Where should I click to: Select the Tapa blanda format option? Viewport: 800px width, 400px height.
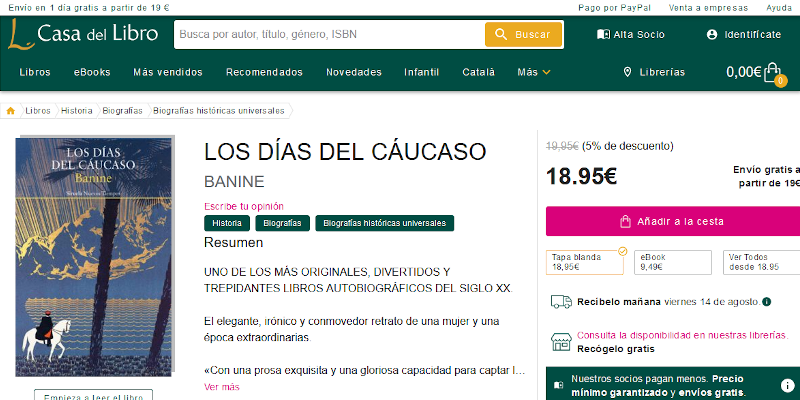pyautogui.click(x=586, y=262)
